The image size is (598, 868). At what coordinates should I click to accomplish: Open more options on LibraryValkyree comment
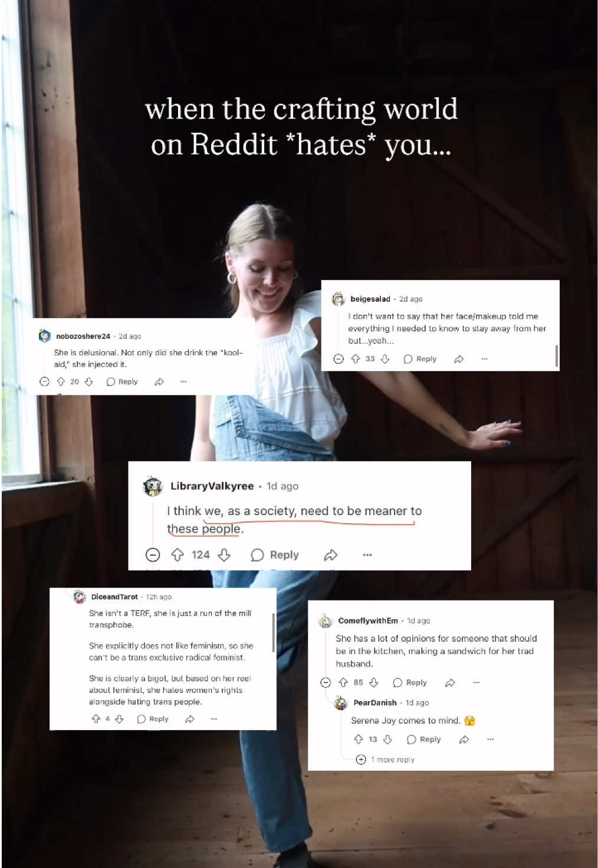coord(367,555)
